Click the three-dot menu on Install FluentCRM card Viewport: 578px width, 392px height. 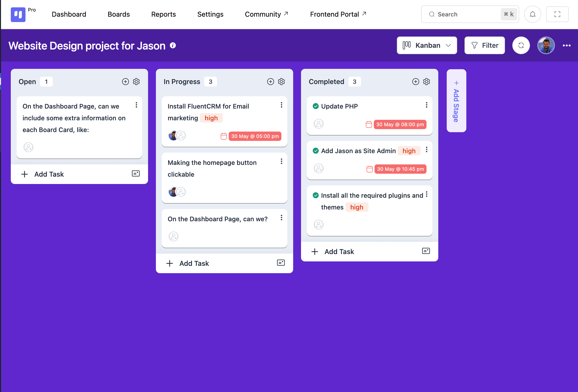pyautogui.click(x=281, y=105)
